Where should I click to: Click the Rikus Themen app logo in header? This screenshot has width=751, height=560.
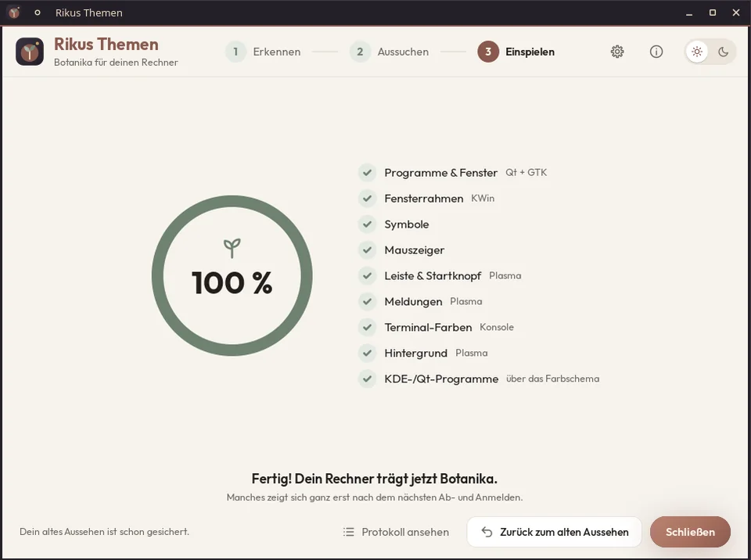(x=30, y=52)
